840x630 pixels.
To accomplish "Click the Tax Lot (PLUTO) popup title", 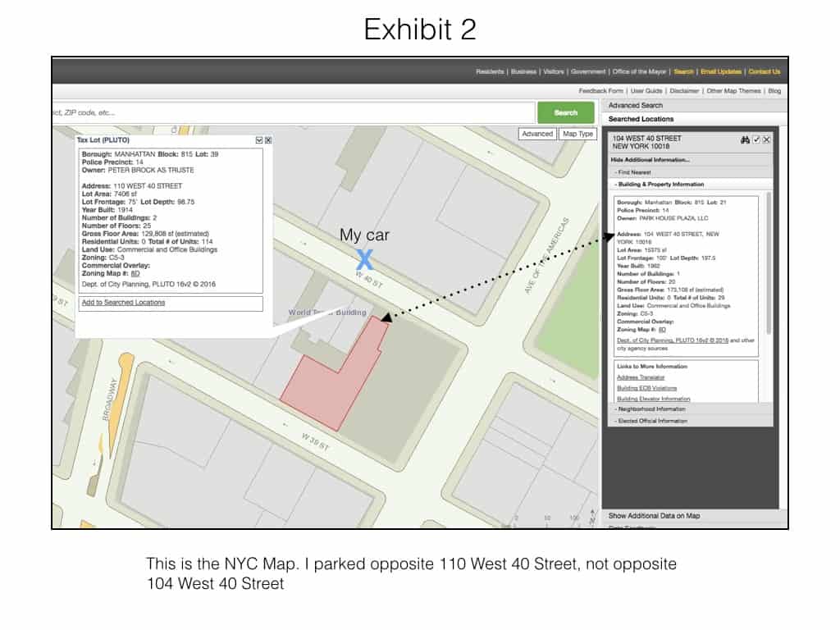I will pos(103,140).
